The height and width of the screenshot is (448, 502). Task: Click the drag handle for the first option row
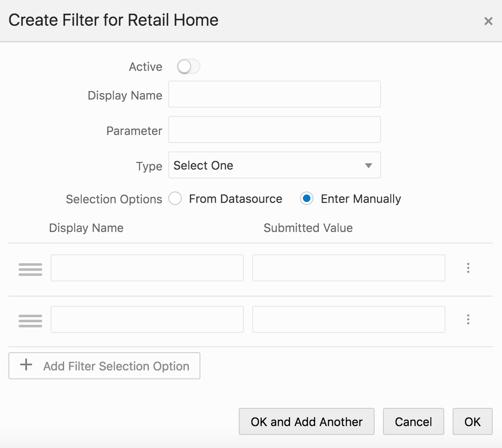[x=30, y=269]
